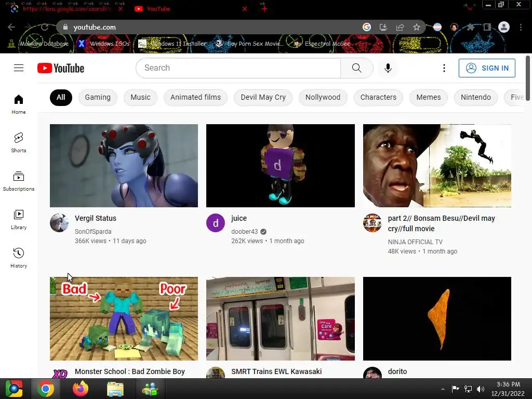The image size is (532, 399).
Task: Close the YouTube browser tab
Action: [245, 9]
